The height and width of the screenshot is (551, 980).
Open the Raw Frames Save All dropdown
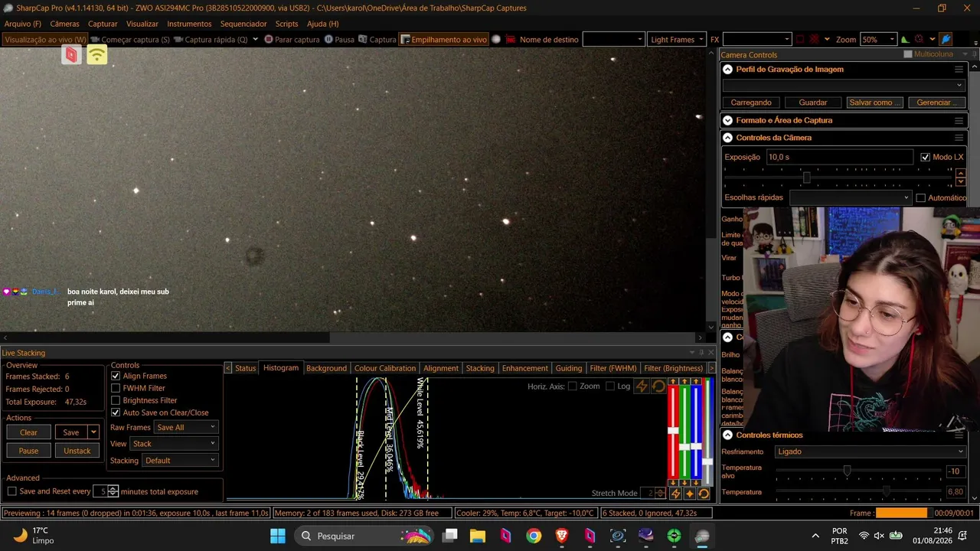pos(186,427)
